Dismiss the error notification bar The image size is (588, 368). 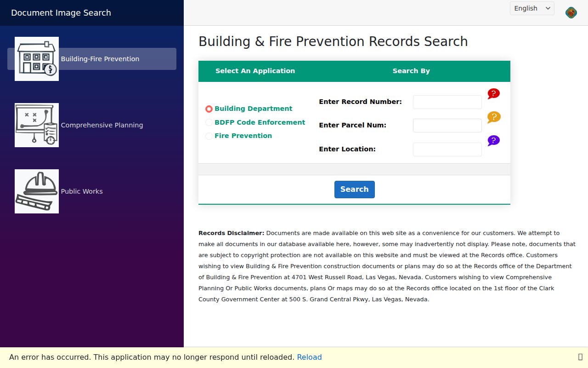[580, 357]
